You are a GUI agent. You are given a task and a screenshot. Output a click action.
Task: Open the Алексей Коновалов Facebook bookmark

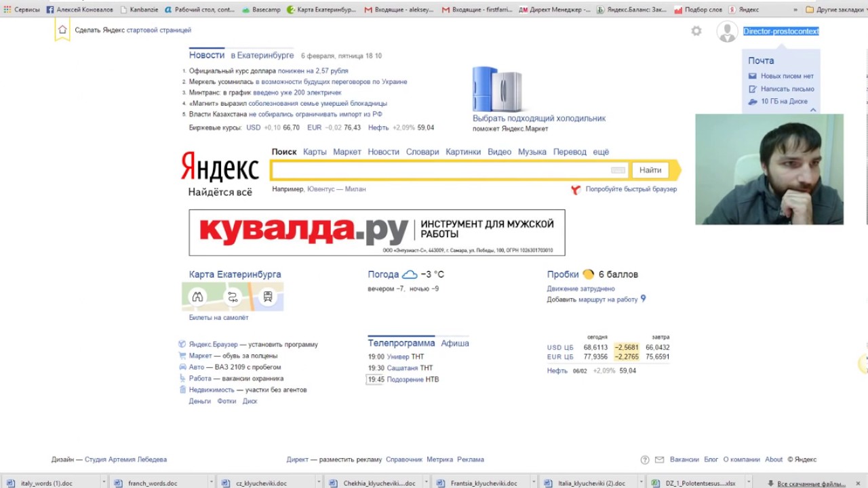[x=79, y=9]
